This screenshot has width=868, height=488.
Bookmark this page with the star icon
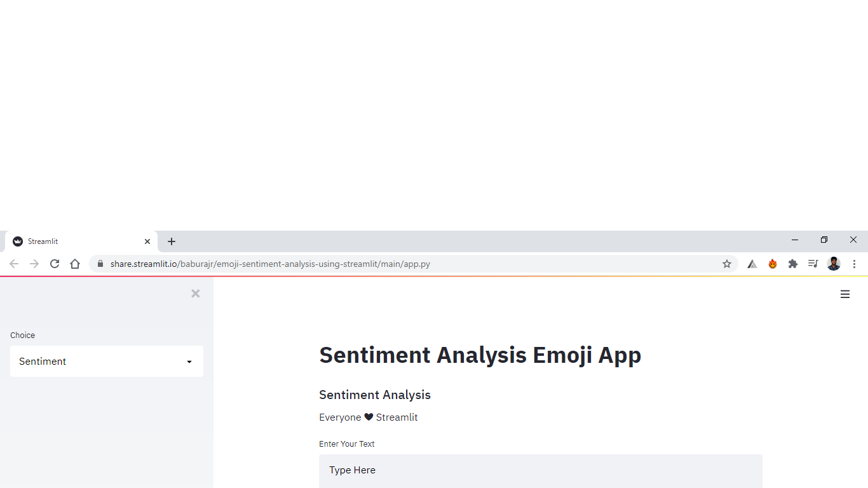pos(727,264)
